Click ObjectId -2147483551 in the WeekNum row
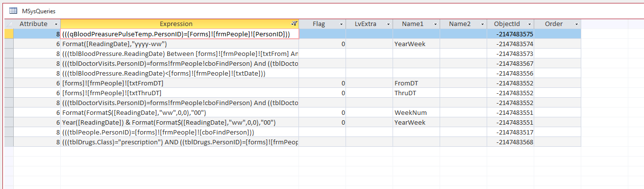 [510, 112]
